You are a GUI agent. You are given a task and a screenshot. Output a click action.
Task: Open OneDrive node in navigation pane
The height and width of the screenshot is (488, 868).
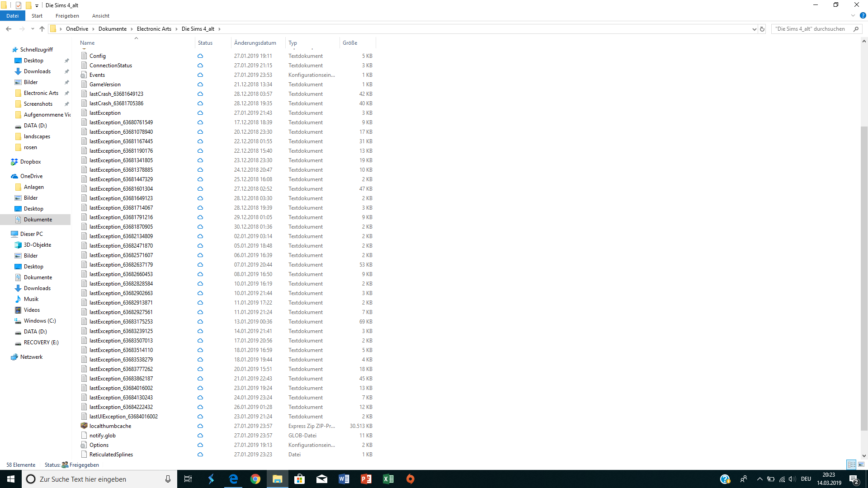point(31,176)
